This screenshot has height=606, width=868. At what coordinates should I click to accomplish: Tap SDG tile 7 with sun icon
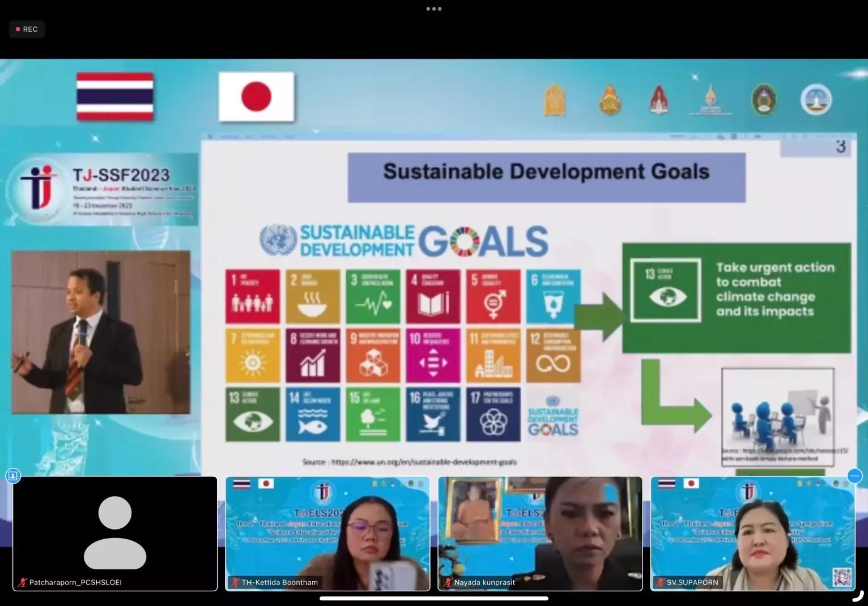pos(253,356)
